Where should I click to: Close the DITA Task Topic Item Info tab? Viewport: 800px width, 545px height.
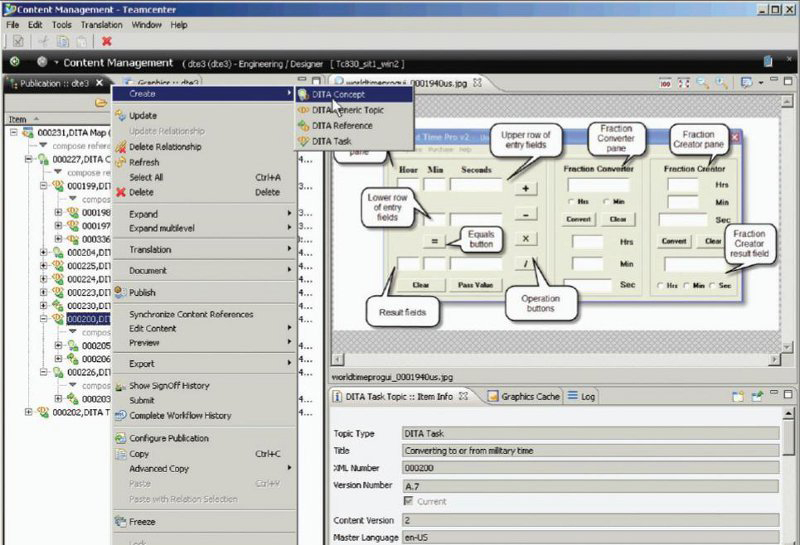463,396
